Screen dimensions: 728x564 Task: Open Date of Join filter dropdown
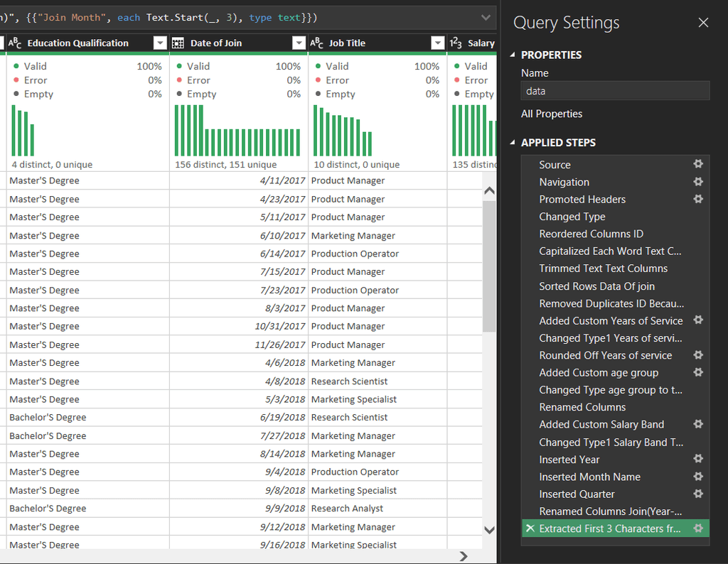point(299,43)
